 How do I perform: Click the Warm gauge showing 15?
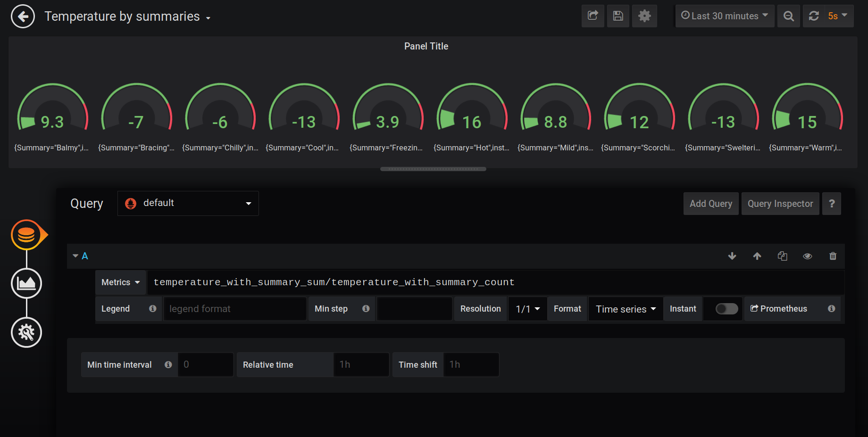click(x=807, y=107)
